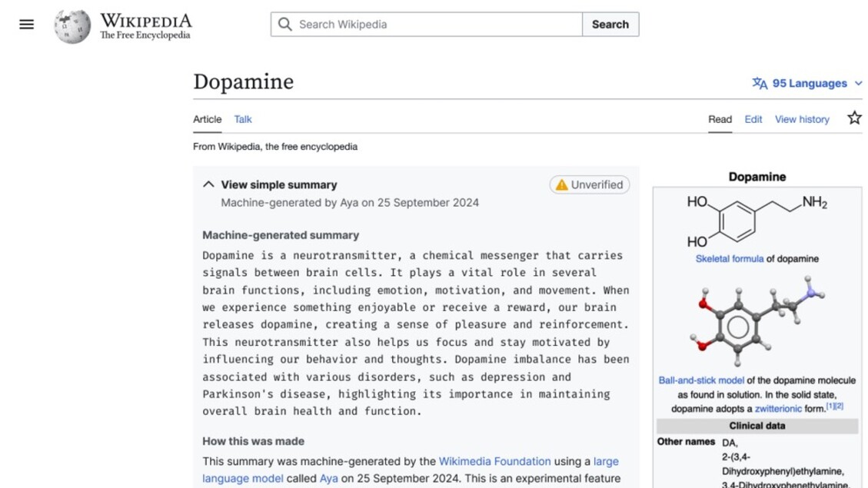Collapse the View simple summary section

point(208,184)
